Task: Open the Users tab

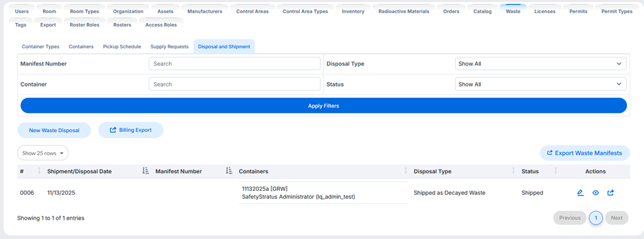Action: (22, 11)
